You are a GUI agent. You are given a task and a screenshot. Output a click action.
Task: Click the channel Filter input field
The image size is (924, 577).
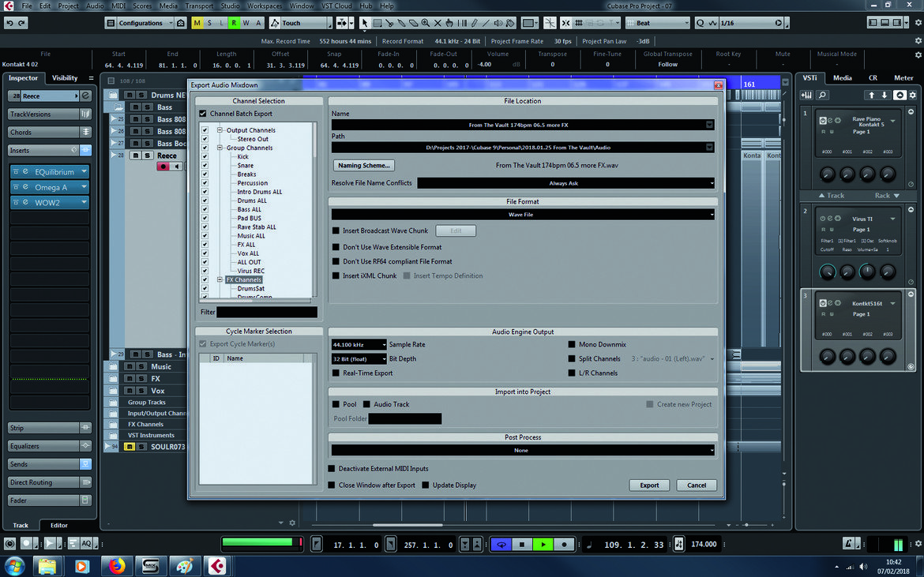click(267, 312)
